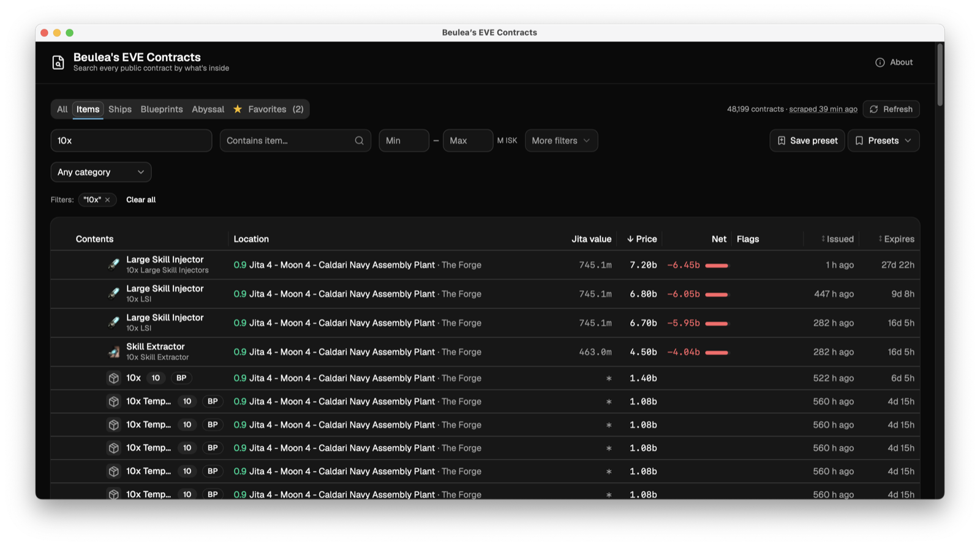Click the magnifier in Contains item field

pyautogui.click(x=360, y=141)
